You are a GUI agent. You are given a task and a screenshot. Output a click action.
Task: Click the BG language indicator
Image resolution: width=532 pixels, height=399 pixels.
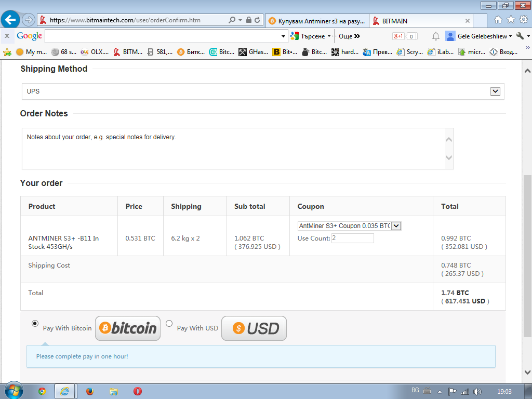415,390
